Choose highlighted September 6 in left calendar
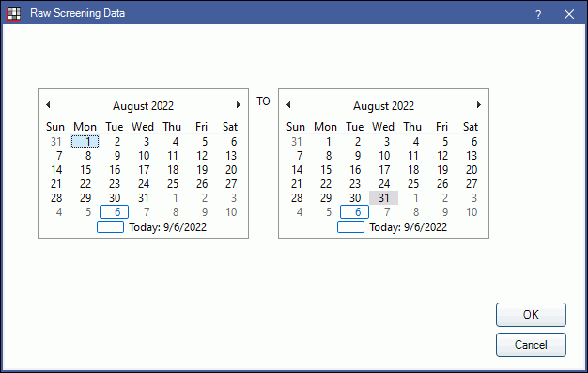588x373 pixels. [114, 212]
